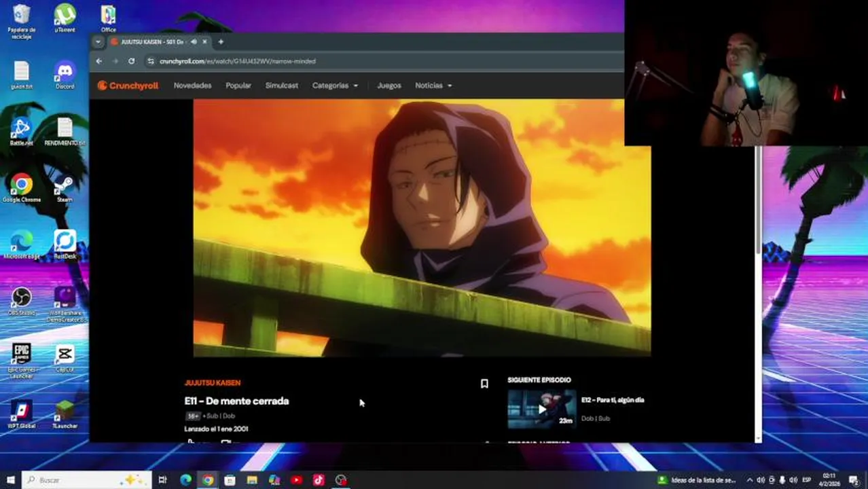
Task: Expand the system tray hidden icons
Action: 750,480
